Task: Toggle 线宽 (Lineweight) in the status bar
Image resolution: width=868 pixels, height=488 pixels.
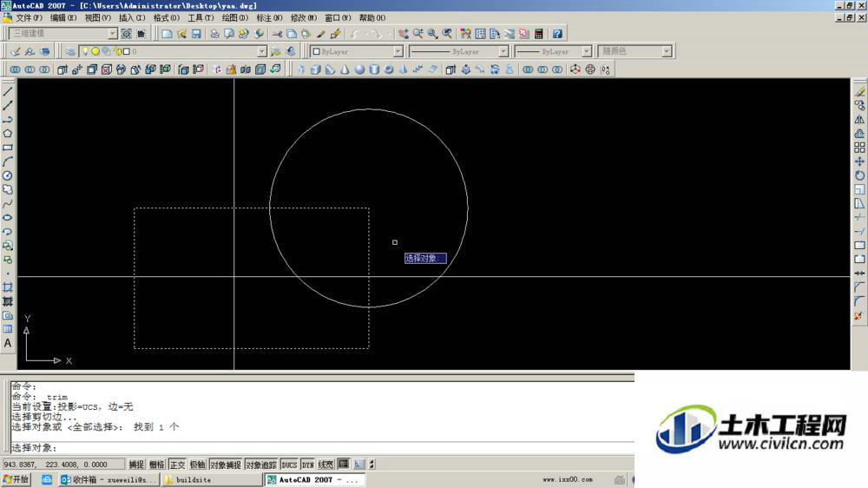Action: tap(325, 465)
